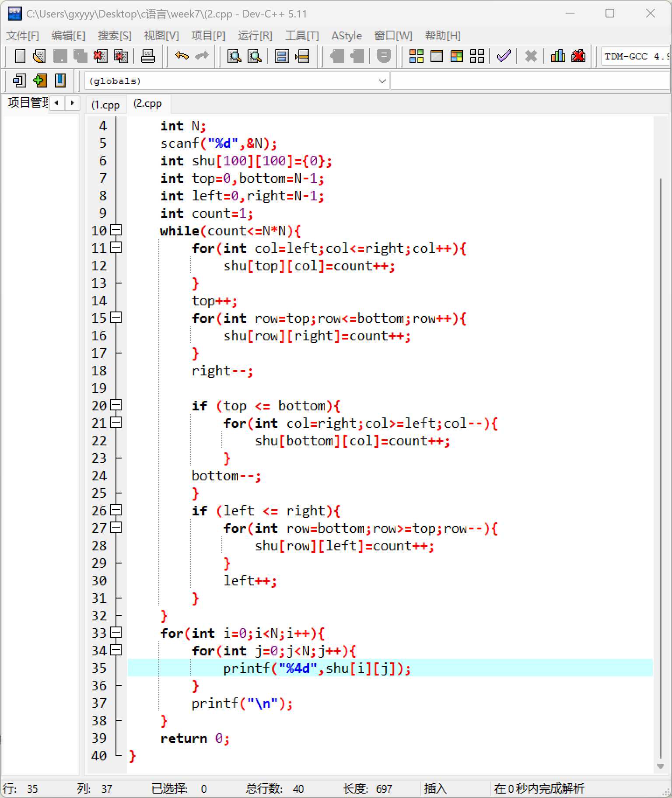Open the AStyle menu
Image resolution: width=672 pixels, height=798 pixels.
[x=346, y=35]
